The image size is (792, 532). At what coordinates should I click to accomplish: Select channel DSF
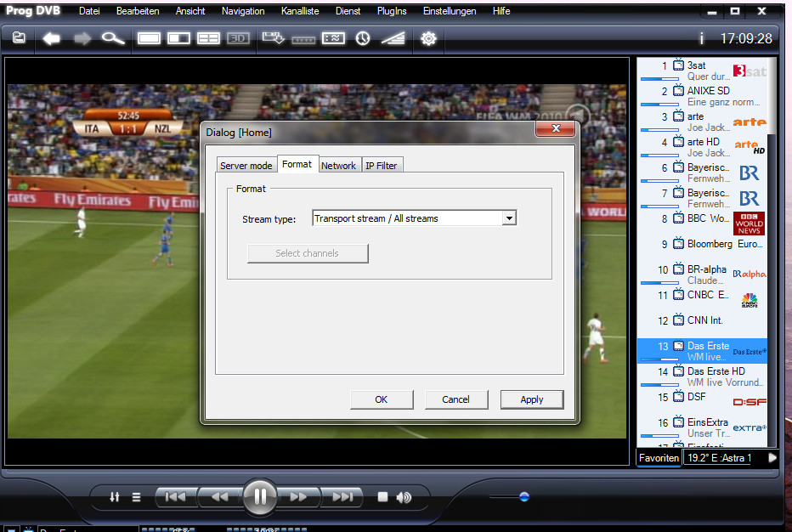point(702,402)
